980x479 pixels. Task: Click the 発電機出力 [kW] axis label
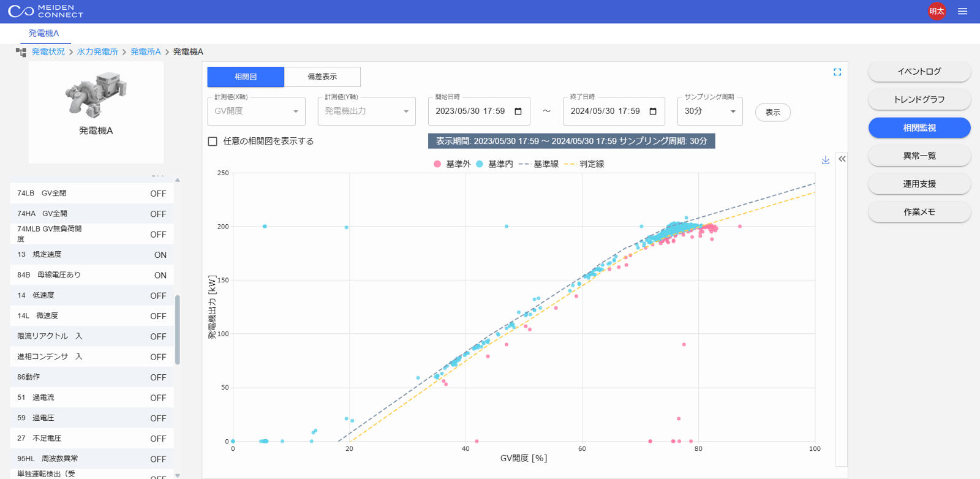pyautogui.click(x=212, y=307)
